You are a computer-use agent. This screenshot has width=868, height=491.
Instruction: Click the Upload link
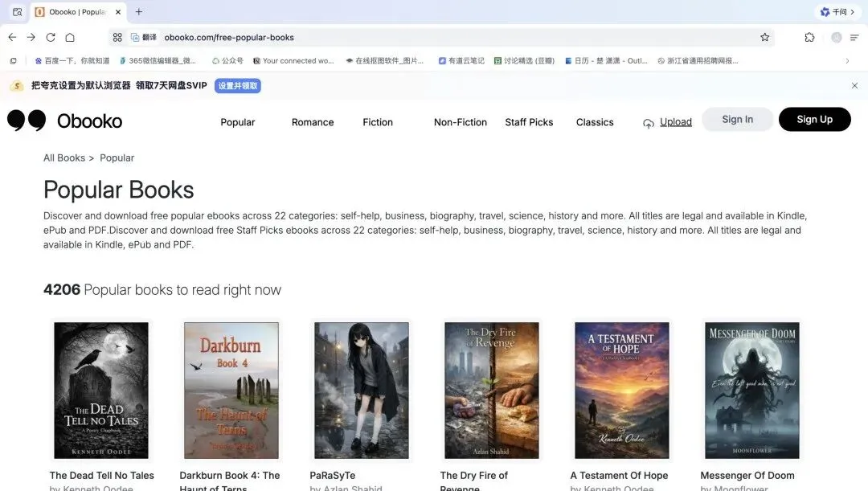coord(675,122)
